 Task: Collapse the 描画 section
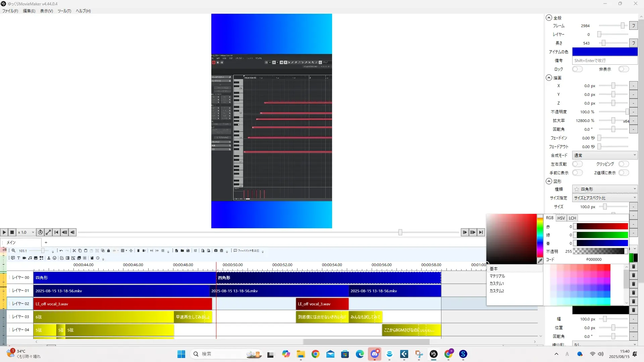pos(549,78)
